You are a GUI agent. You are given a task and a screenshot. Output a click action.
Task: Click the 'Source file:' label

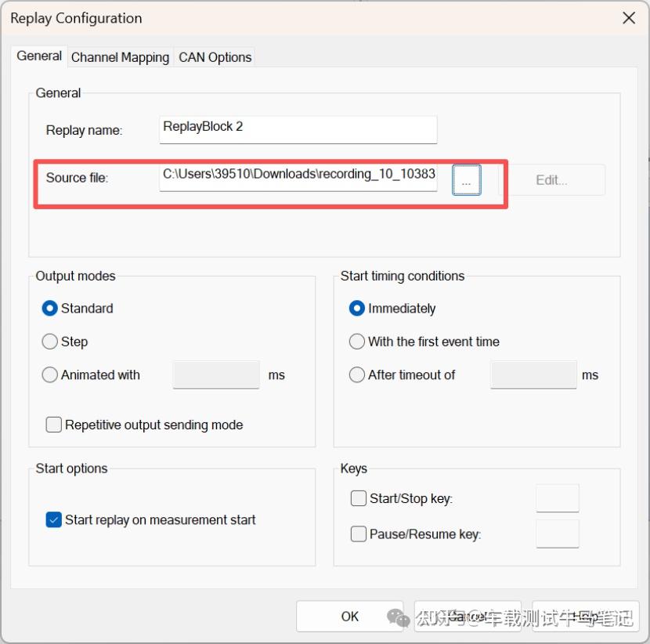(77, 178)
